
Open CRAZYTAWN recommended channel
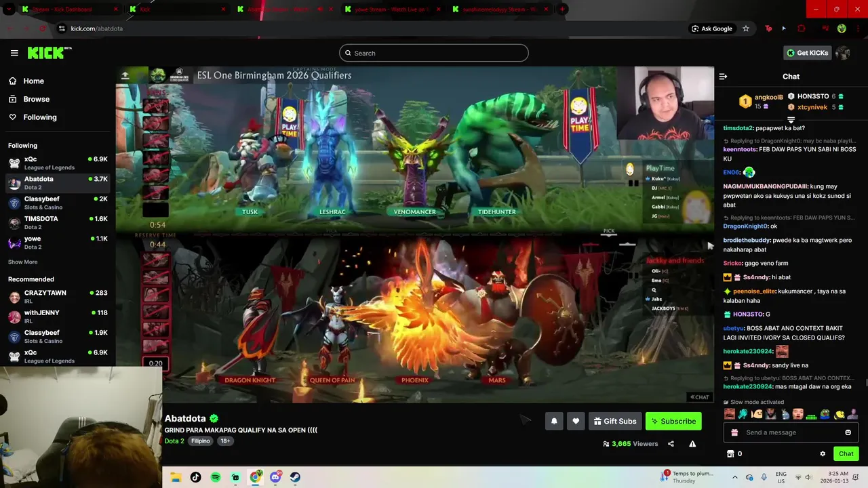[x=58, y=297]
